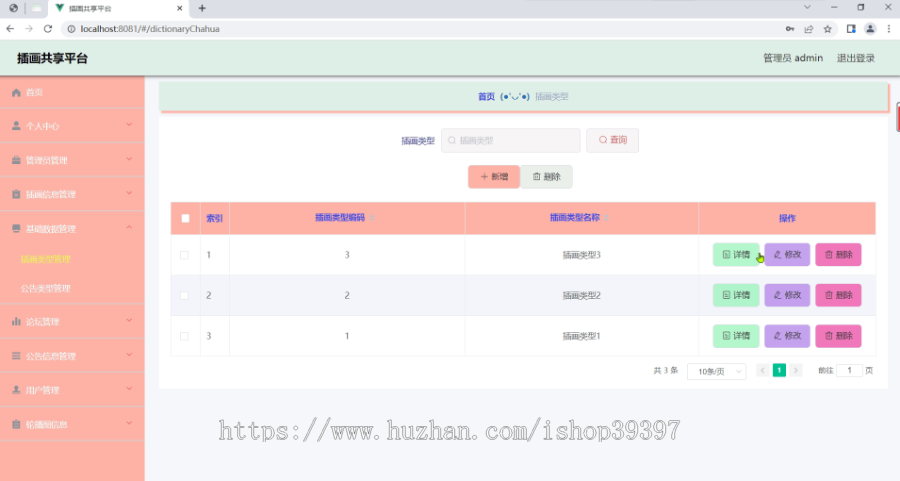Close the 插画共享平台 browser tab
This screenshot has width=900, height=481.
click(x=180, y=8)
